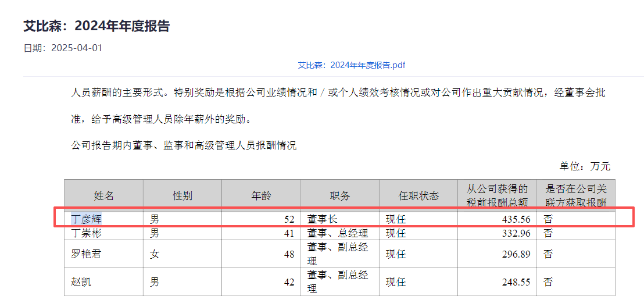Click the highlighted name 丁彦辉
This screenshot has height=296, width=644.
85,219
